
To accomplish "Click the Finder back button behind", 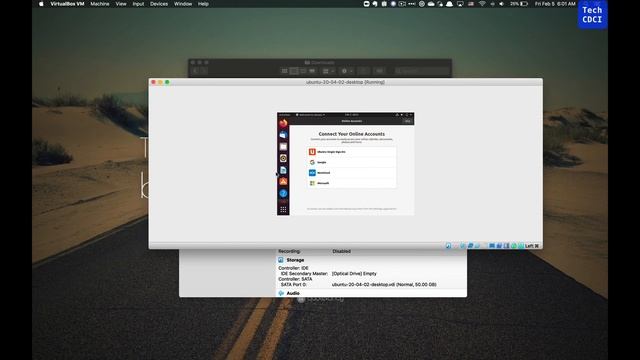I will pyautogui.click(x=195, y=71).
